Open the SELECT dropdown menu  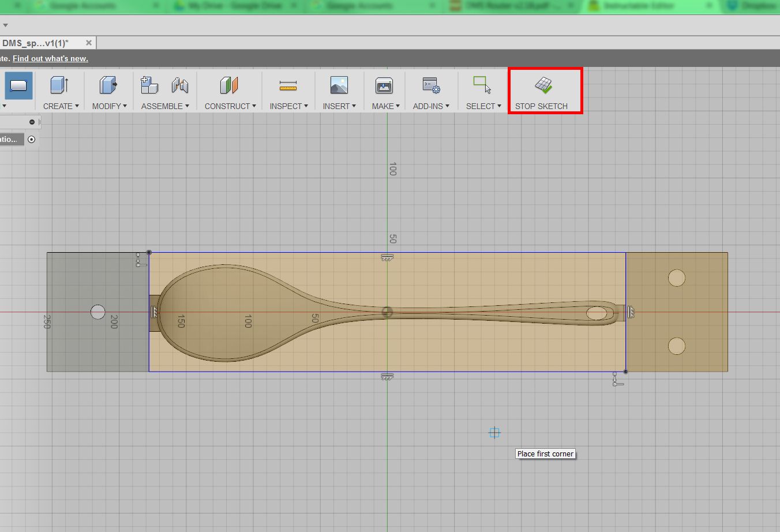[483, 106]
